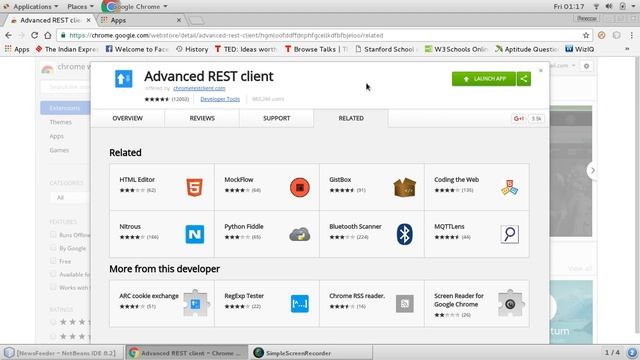Show more bookmarks with the chevron
Viewport: 640px width, 360px height.
[x=627, y=49]
